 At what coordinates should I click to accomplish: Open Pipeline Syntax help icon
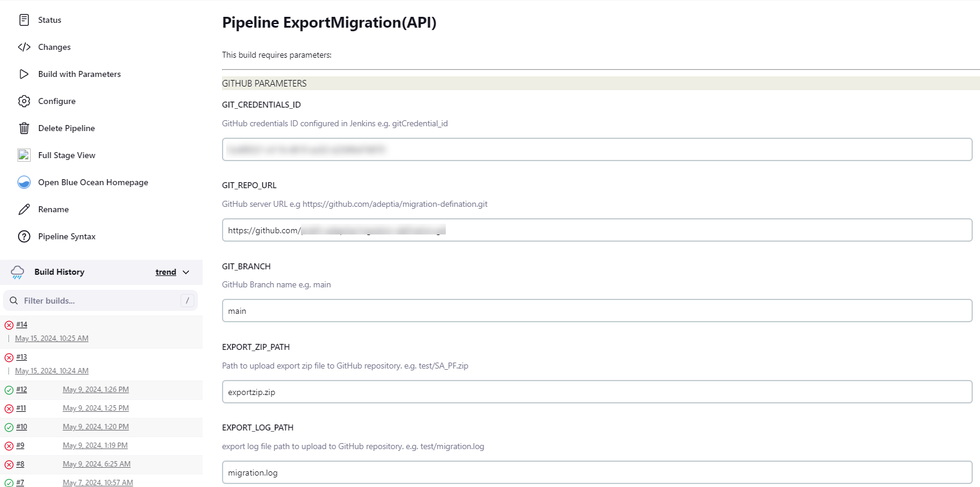point(24,236)
